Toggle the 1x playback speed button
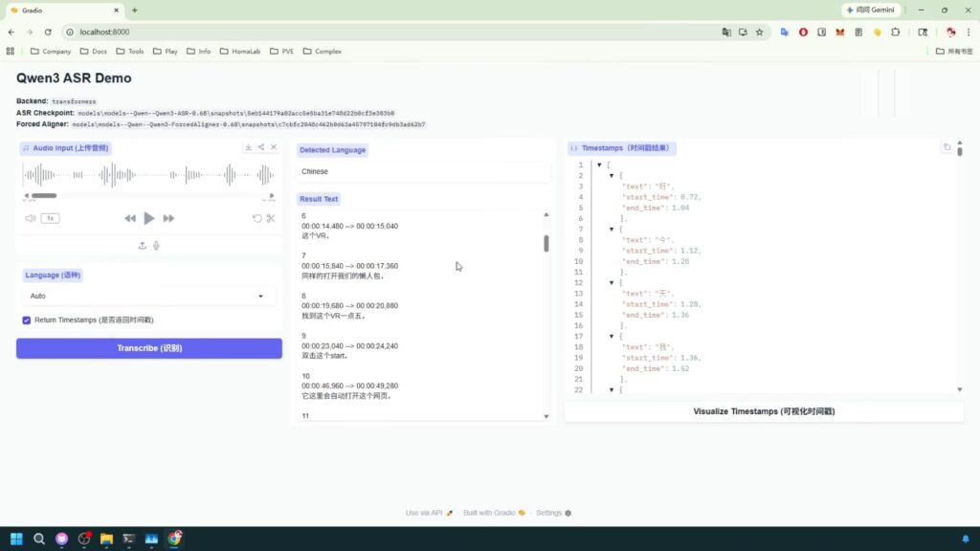980x551 pixels. [x=50, y=218]
